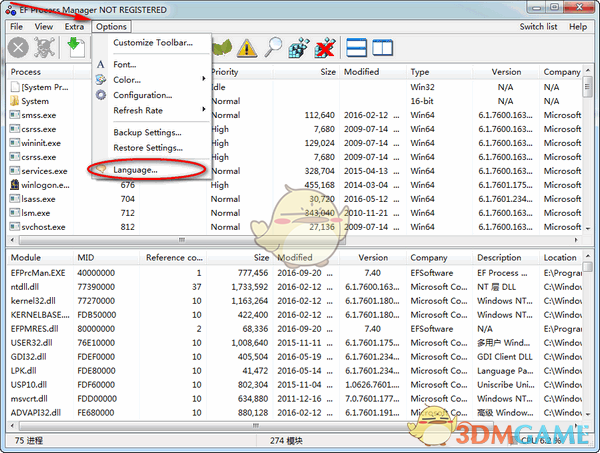Screen dimensions: 600x453
Task: Select the lsass.exe process row
Action: click(x=295, y=199)
